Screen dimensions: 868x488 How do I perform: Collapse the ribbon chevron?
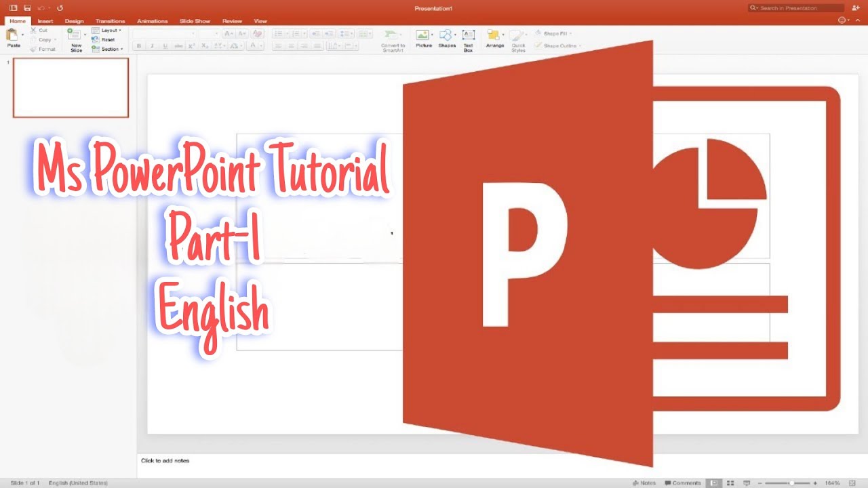(x=857, y=20)
